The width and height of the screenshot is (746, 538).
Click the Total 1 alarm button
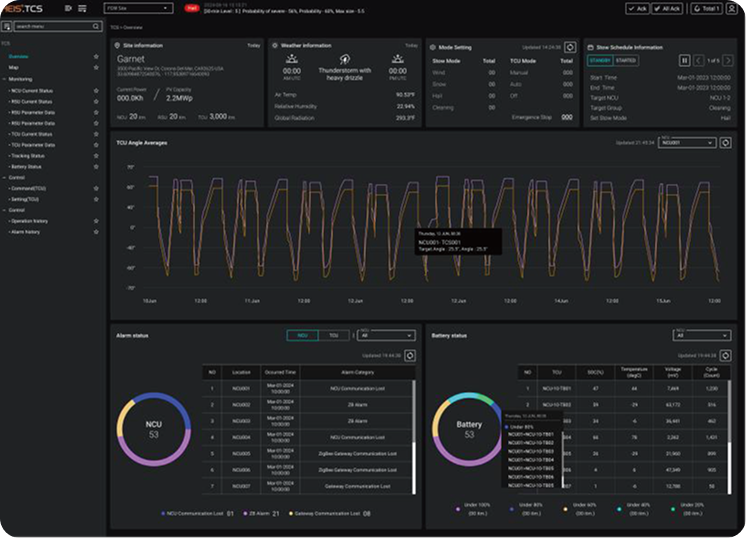(x=707, y=8)
